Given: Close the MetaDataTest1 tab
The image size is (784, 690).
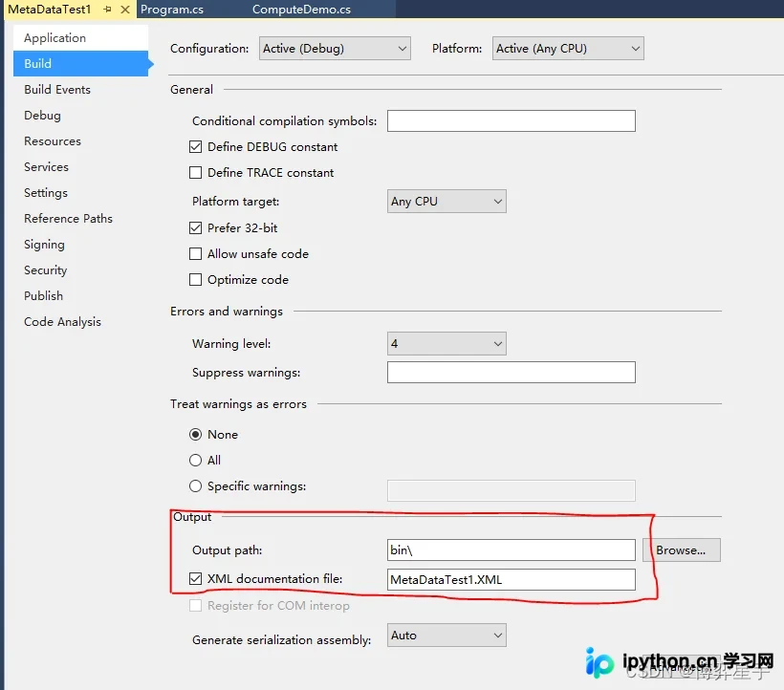Looking at the screenshot, I should coord(125,9).
